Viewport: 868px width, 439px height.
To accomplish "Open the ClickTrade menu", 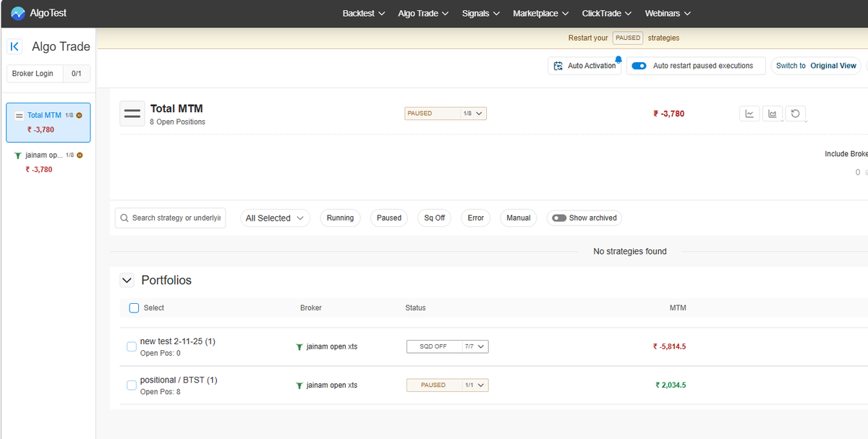I will 607,14.
